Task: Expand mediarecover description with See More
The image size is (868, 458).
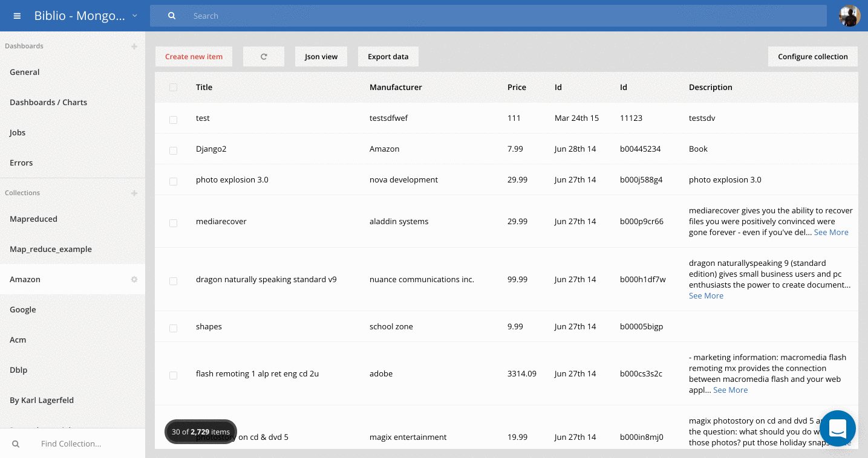Action: pos(831,232)
